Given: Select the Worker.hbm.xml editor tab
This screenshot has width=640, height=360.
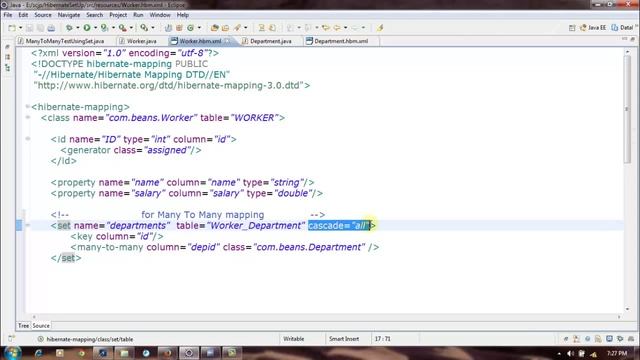Looking at the screenshot, I should (199, 41).
